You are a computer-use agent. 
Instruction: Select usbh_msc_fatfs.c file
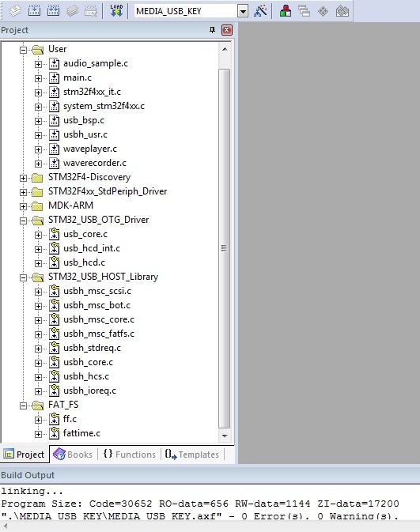(x=99, y=334)
